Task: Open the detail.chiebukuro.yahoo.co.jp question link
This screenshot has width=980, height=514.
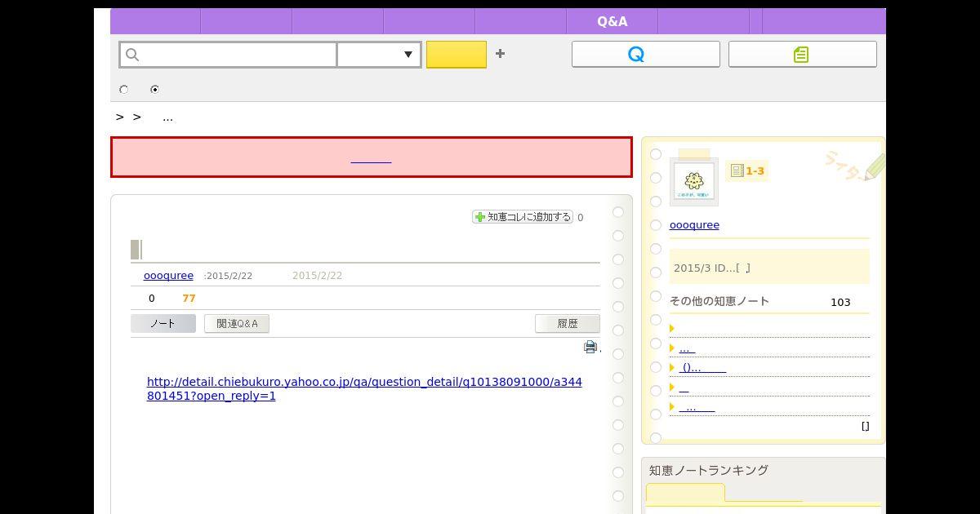Action: [364, 388]
